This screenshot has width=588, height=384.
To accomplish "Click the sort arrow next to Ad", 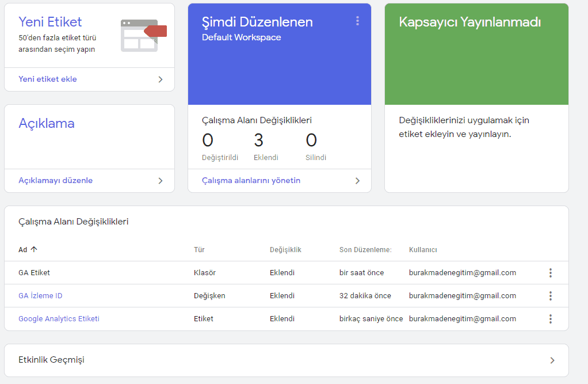I will click(x=34, y=249).
